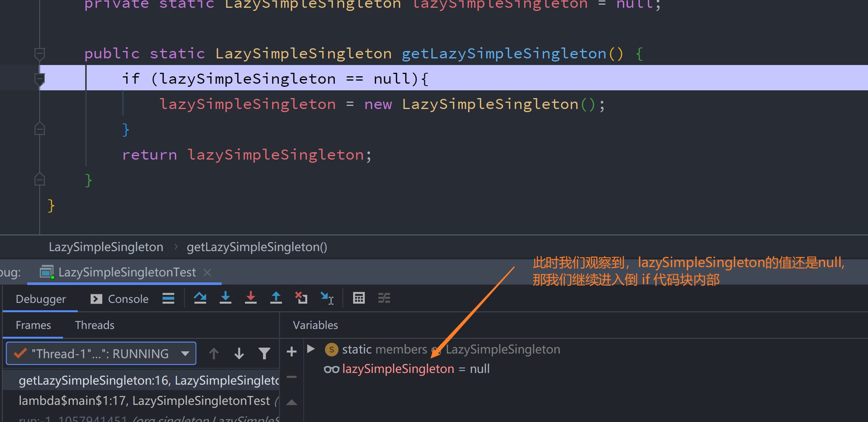Click the Force Step Into red arrow
The width and height of the screenshot is (868, 422).
tap(250, 298)
